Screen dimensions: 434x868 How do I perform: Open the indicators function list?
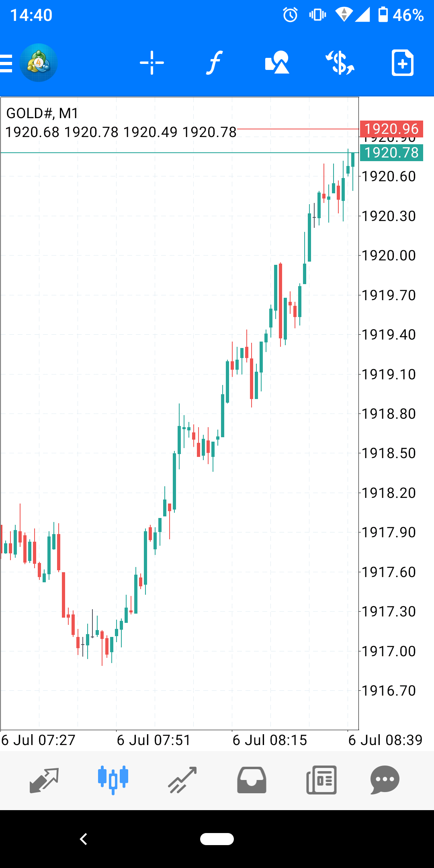coord(214,63)
